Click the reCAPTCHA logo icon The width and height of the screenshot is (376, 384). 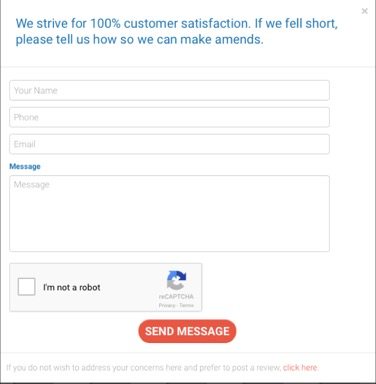[176, 280]
